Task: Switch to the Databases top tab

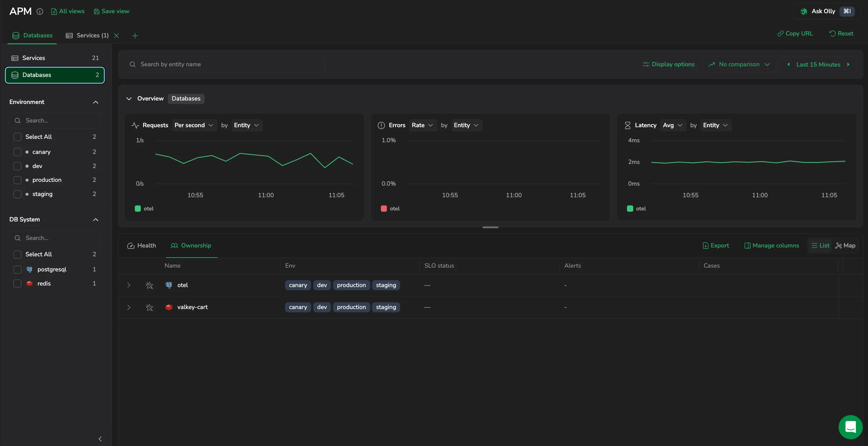Action: coord(32,35)
